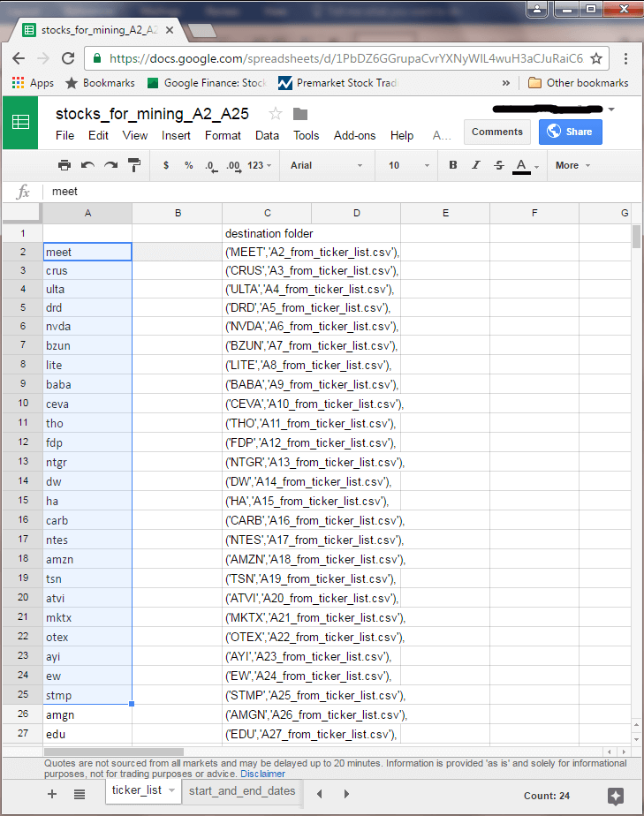Toggle strikethrough formatting
The height and width of the screenshot is (816, 644).
coord(499,165)
